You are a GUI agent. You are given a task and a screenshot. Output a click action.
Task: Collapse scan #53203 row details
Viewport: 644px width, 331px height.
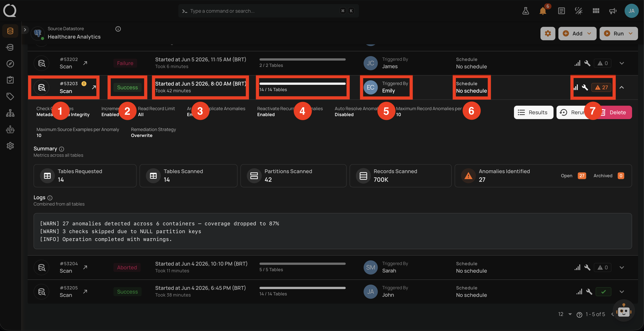coord(622,87)
